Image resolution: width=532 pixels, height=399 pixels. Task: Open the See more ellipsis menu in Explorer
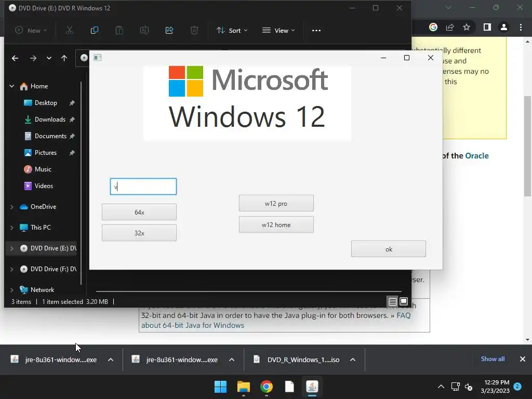click(x=316, y=30)
